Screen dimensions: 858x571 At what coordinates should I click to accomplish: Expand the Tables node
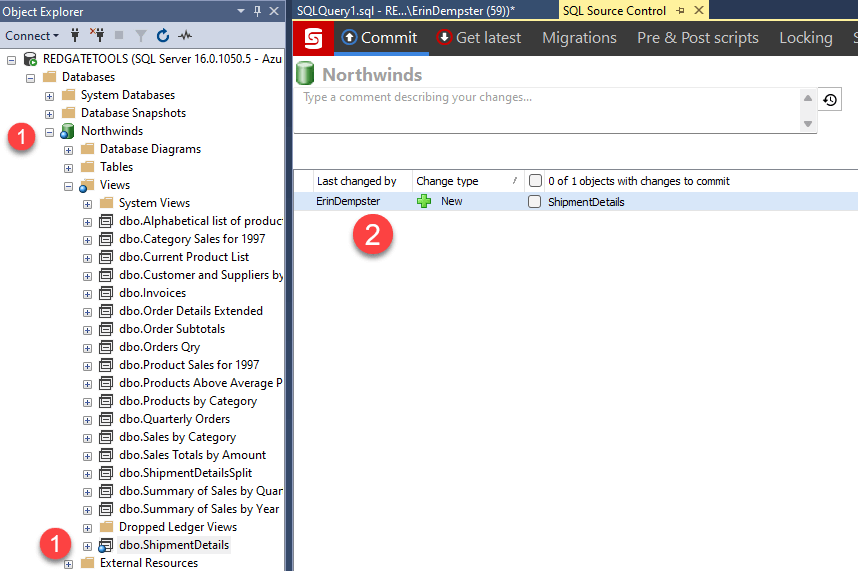[68, 168]
